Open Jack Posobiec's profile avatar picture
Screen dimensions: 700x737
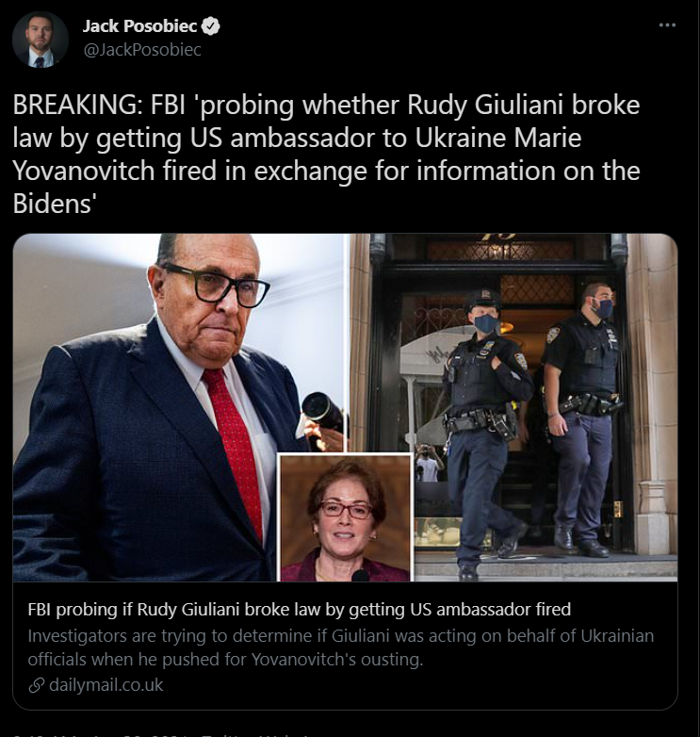tap(41, 40)
